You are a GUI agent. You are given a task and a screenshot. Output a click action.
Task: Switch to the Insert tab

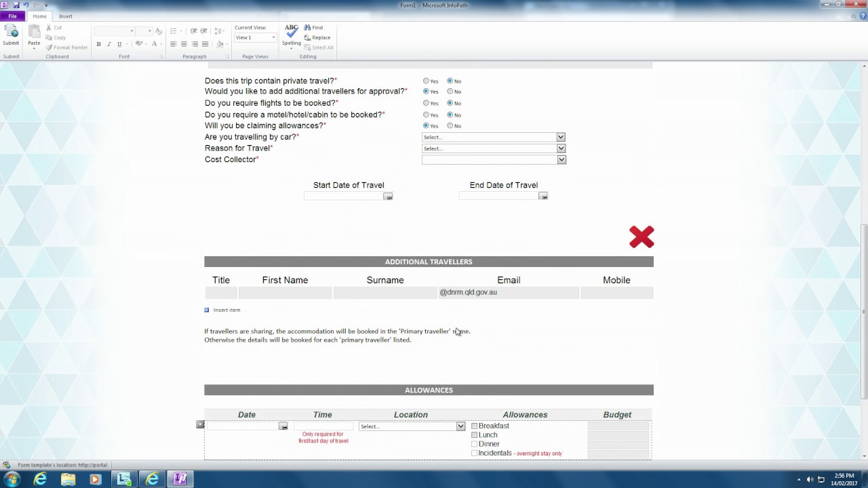click(x=66, y=16)
